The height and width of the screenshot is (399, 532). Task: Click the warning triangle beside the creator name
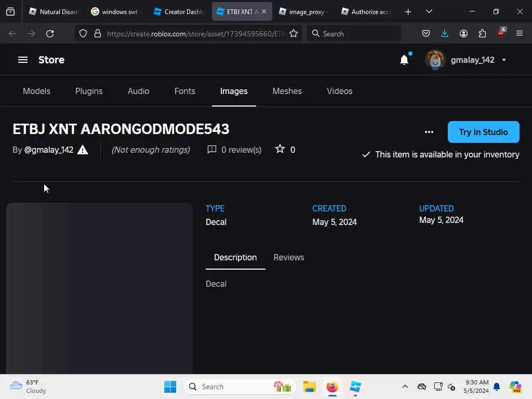coord(83,150)
